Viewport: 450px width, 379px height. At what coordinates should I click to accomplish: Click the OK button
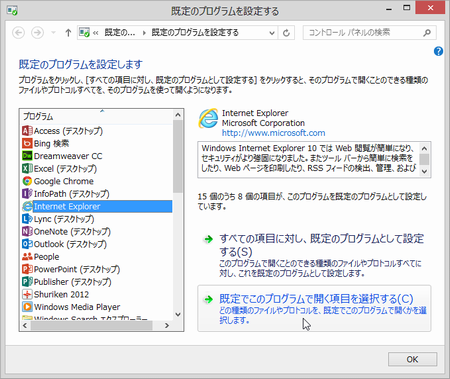(412, 359)
